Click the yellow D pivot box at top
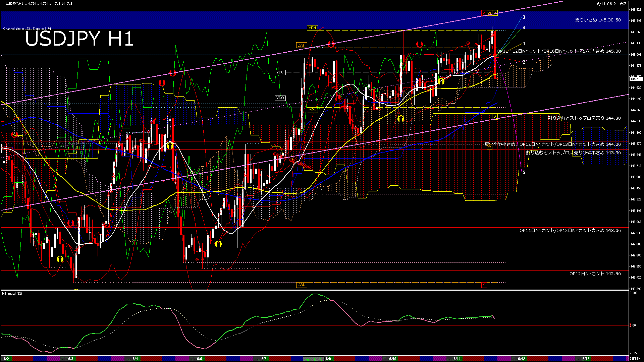Image resolution: width=644 pixels, height=362 pixels. tap(495, 13)
